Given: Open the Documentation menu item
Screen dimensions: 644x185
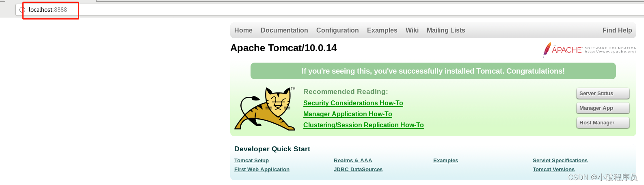Looking at the screenshot, I should point(284,30).
